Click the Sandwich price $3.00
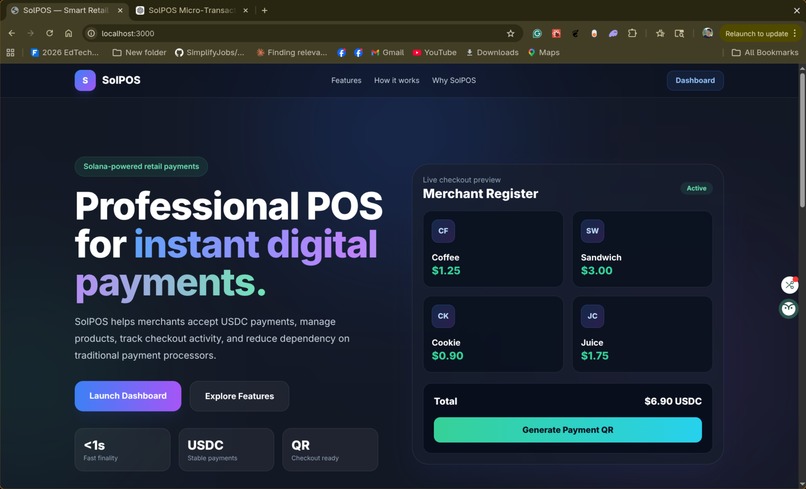806x489 pixels. tap(596, 270)
